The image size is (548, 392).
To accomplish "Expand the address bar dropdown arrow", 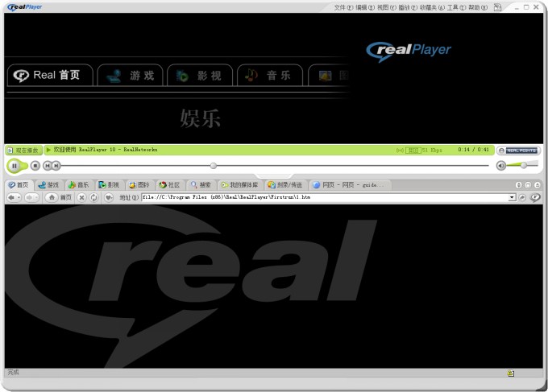I will pyautogui.click(x=512, y=197).
